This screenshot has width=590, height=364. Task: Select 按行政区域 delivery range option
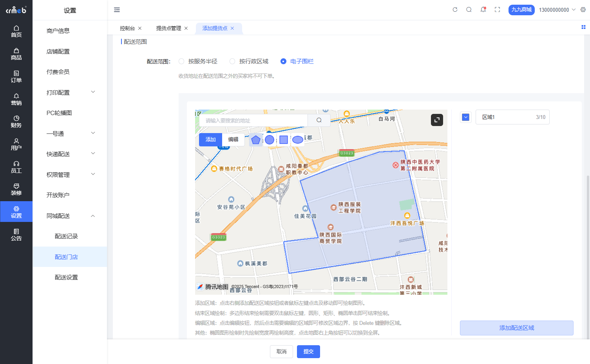pyautogui.click(x=249, y=61)
